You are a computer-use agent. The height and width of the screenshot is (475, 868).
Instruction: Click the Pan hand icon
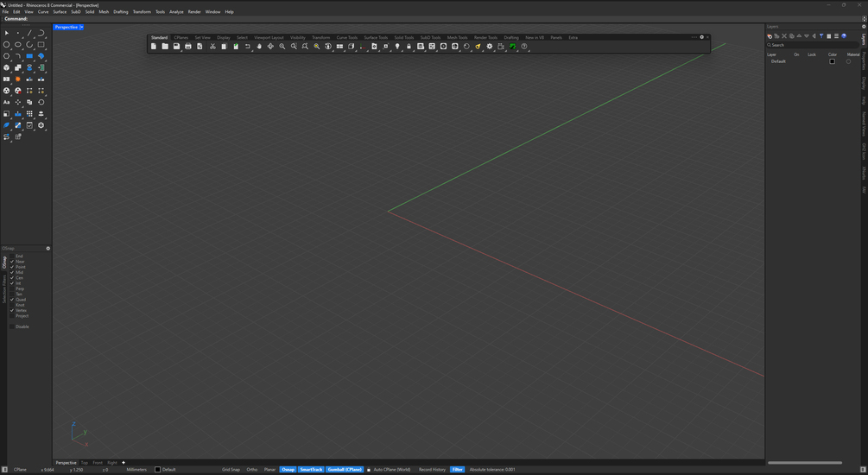pyautogui.click(x=259, y=47)
